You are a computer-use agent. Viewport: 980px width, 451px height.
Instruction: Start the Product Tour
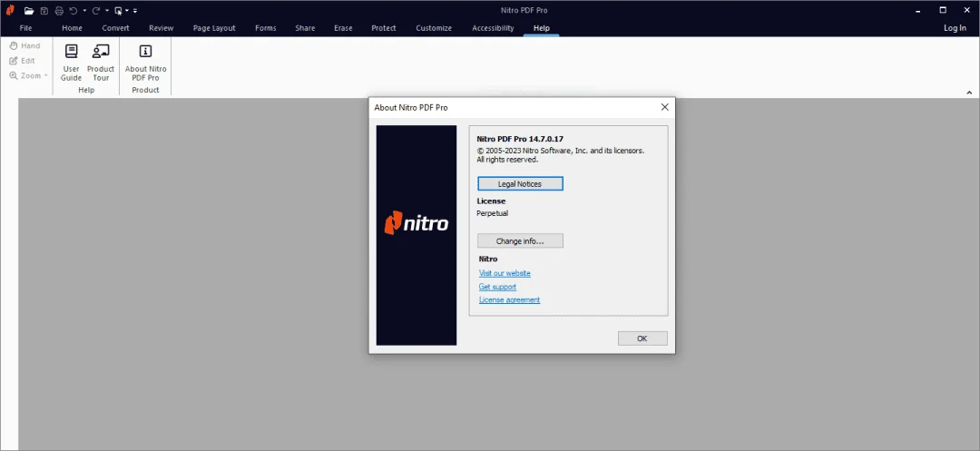[101, 63]
